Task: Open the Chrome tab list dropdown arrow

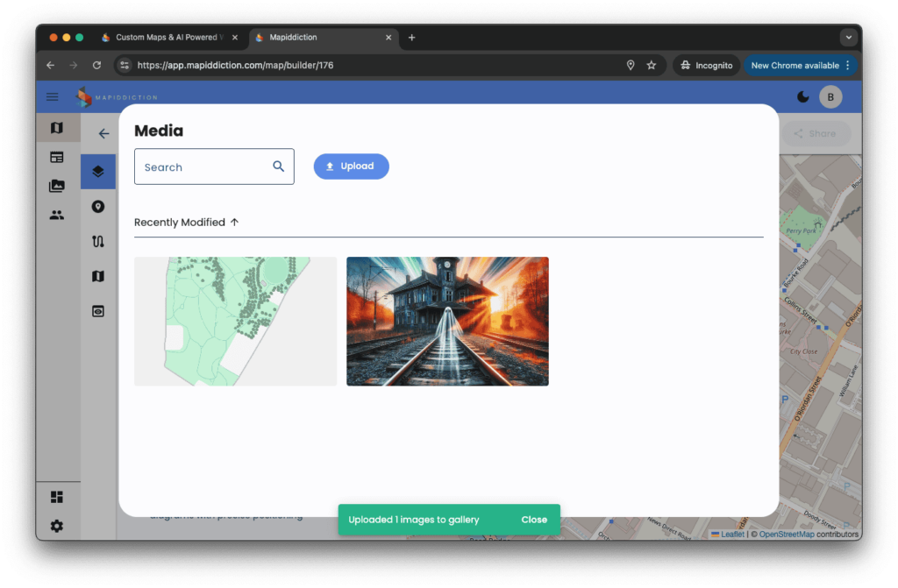Action: [x=847, y=38]
